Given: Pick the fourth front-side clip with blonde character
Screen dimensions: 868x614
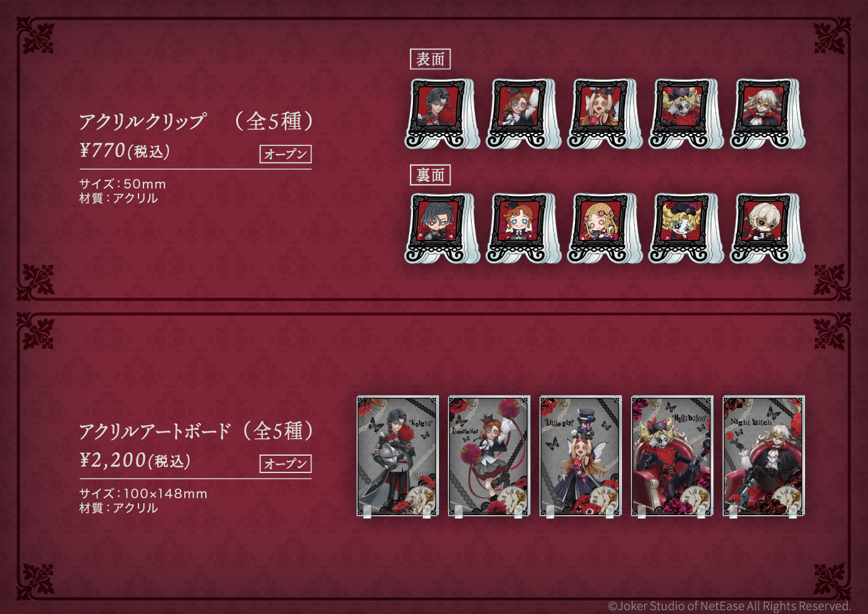Looking at the screenshot, I should point(686,114).
